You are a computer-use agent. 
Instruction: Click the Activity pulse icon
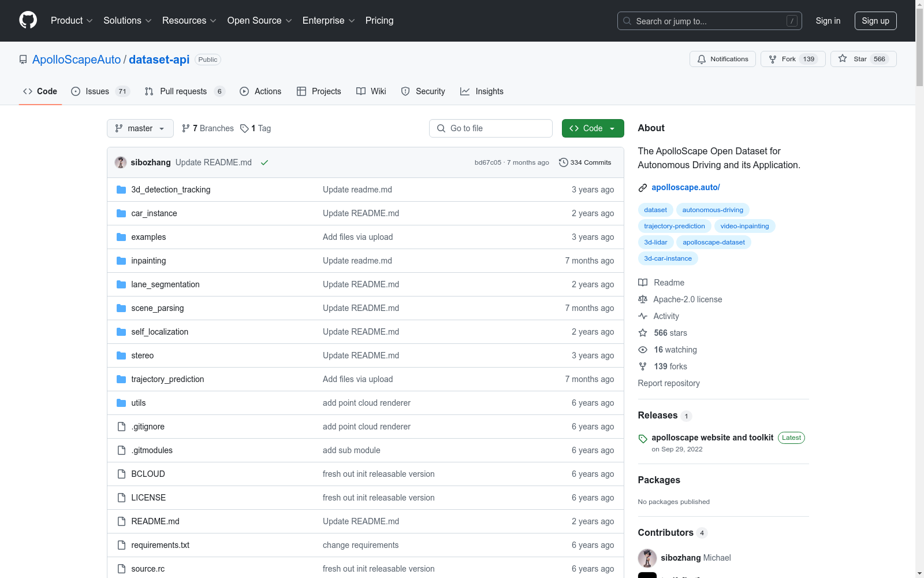643,316
